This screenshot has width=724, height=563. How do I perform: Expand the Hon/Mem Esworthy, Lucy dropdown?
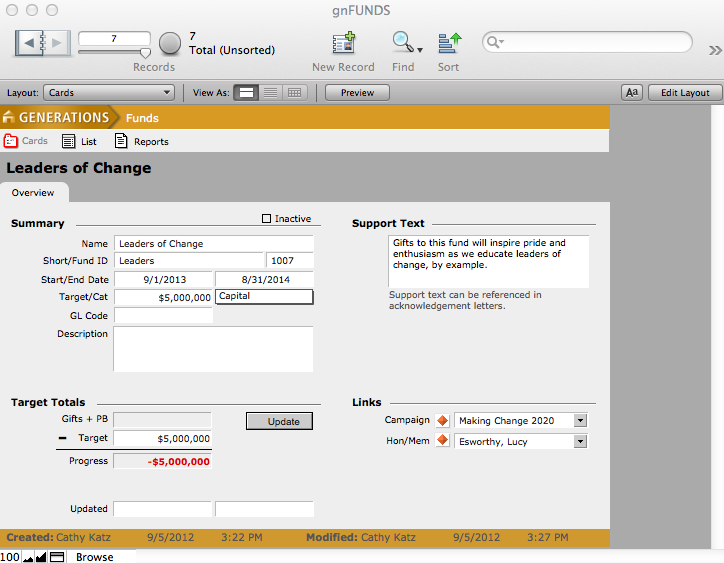tap(580, 441)
